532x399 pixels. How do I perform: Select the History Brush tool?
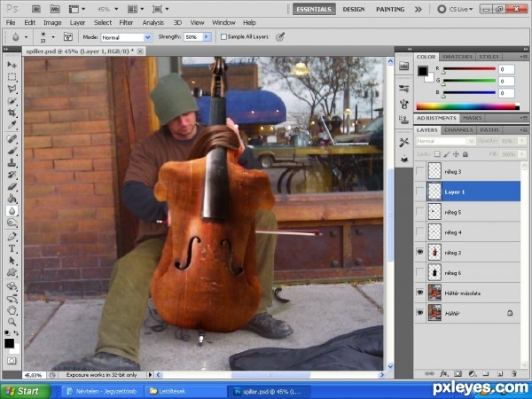tap(12, 175)
